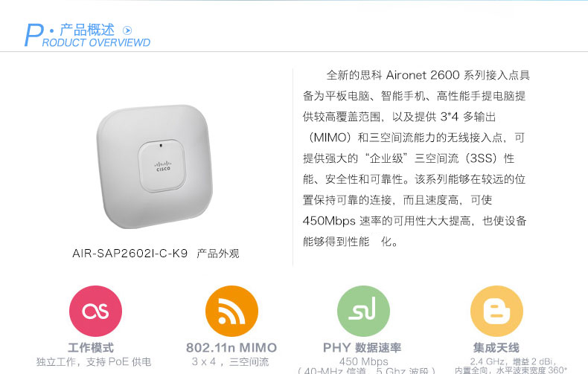The width and height of the screenshot is (588, 374).
Task: Click the PRODUCT OVERVIEWD subtitle text
Action: 96,42
